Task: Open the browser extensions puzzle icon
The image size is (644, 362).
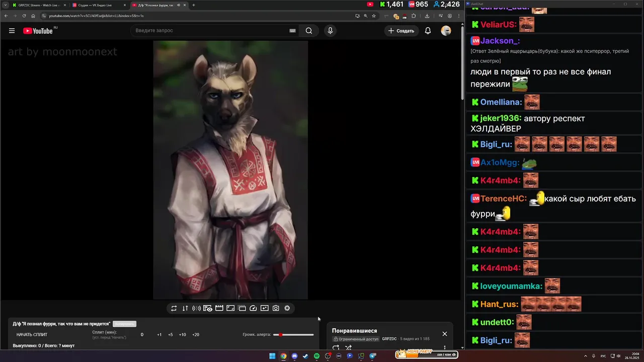Action: (414, 16)
